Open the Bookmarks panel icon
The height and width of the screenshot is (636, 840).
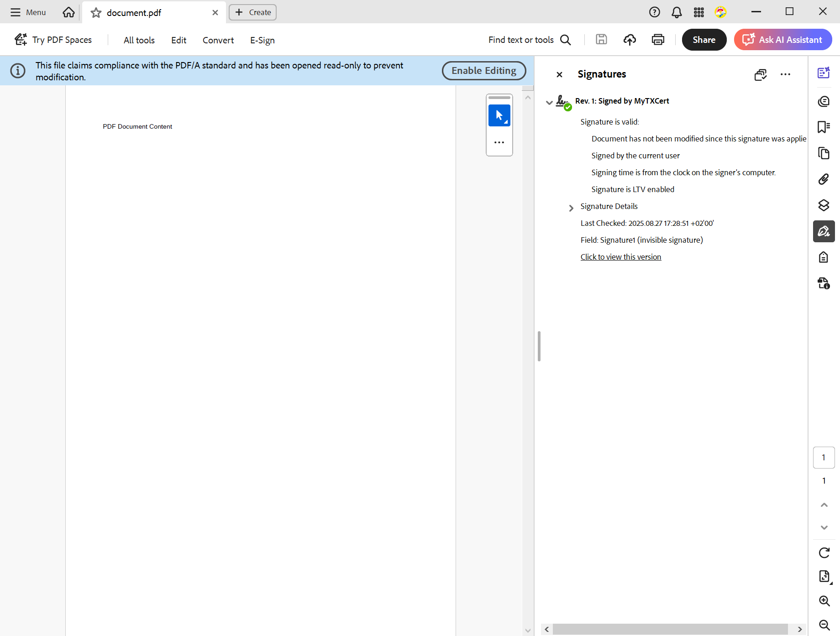point(824,127)
